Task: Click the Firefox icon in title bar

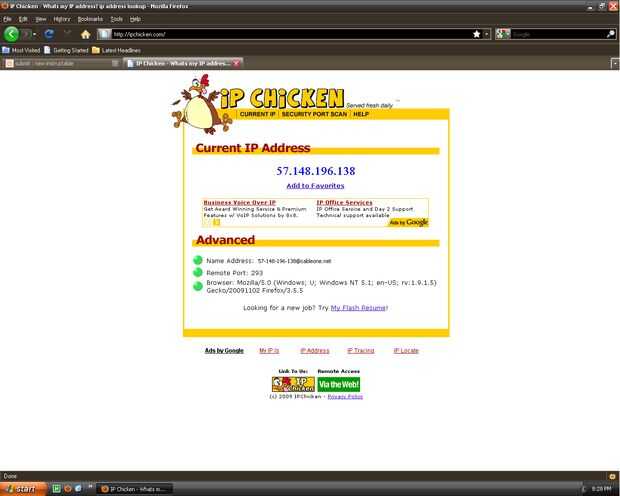Action: click(4, 6)
